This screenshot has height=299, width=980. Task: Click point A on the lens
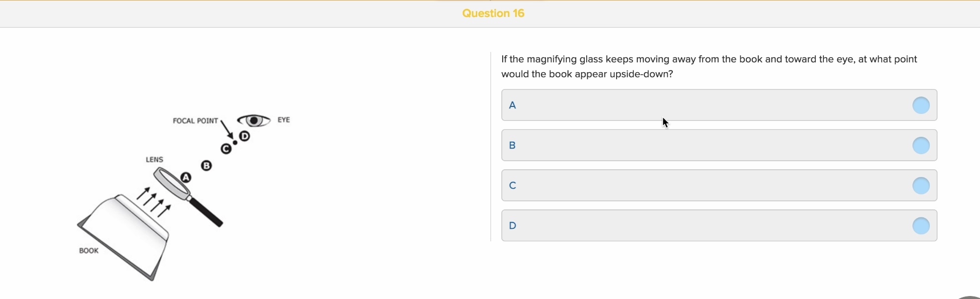tap(186, 177)
